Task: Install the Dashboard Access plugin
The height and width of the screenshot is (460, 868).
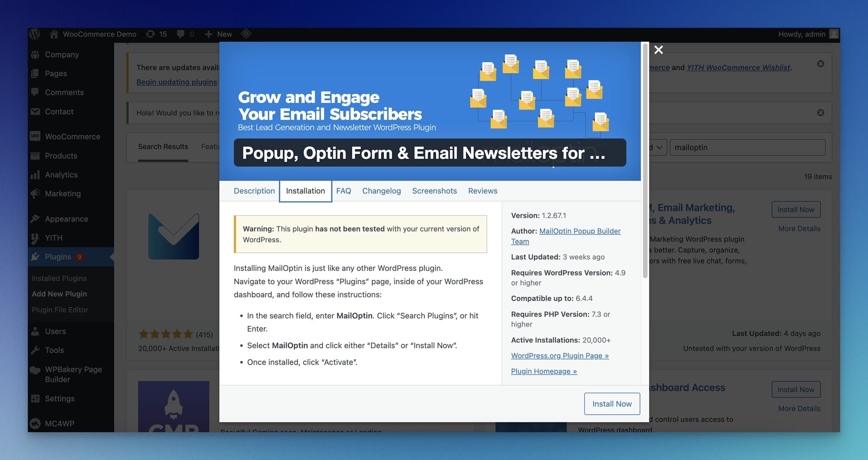Action: click(796, 389)
